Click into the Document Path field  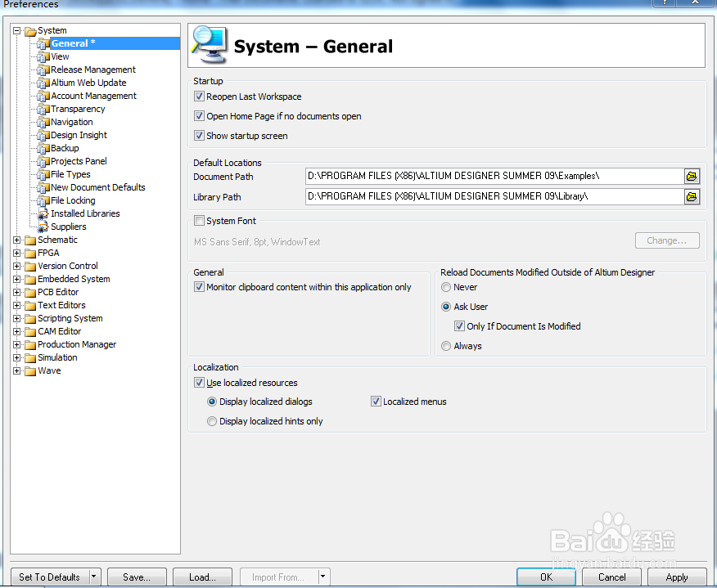coord(494,177)
